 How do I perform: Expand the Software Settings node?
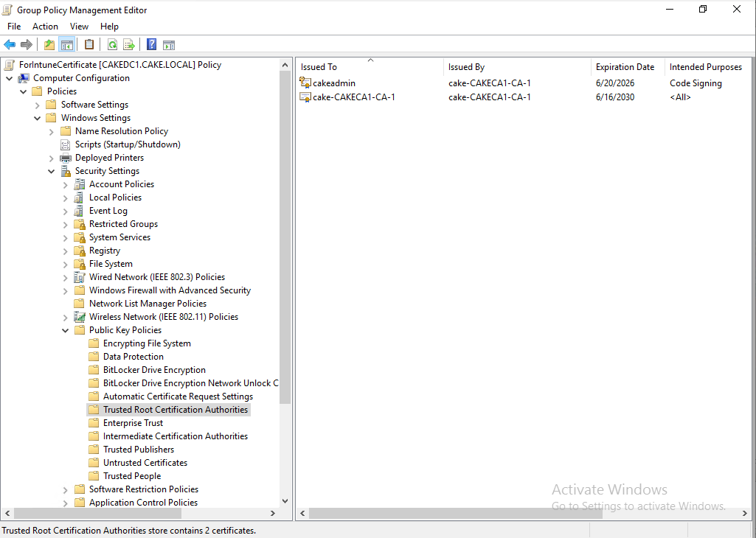pos(37,105)
